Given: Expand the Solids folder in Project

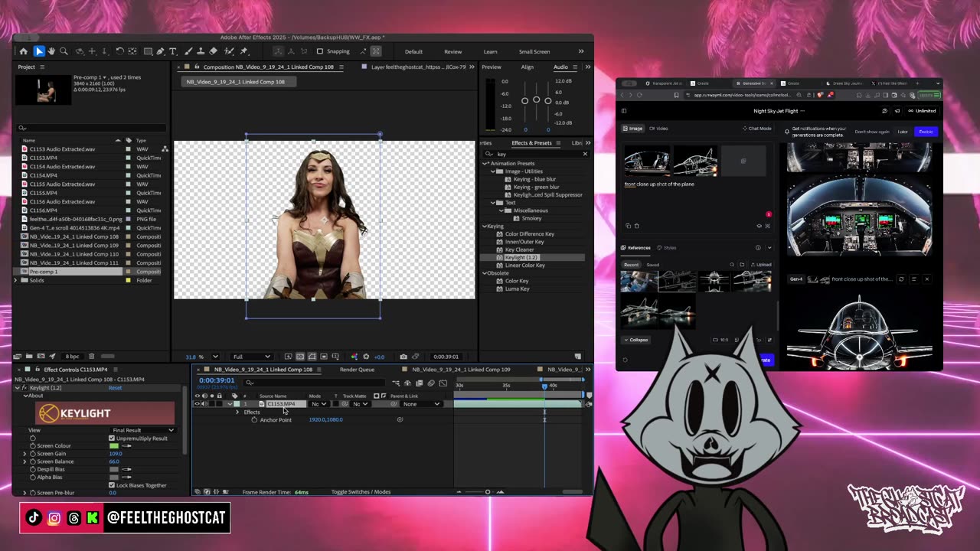Looking at the screenshot, I should (16, 280).
